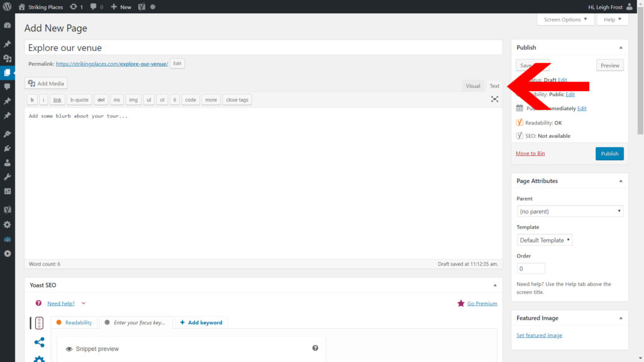Click into the page content text area
This screenshot has height=362, width=644.
click(x=264, y=183)
